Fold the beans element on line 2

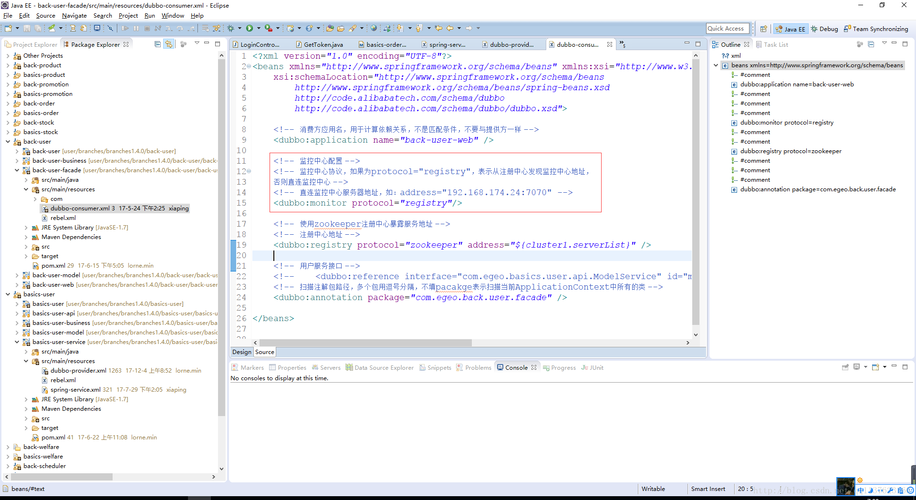[249, 67]
